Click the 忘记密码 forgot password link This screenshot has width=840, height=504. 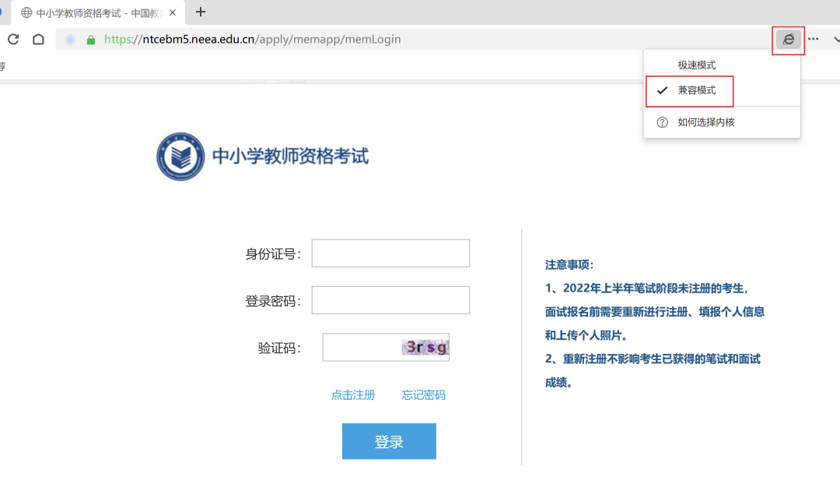tap(423, 394)
